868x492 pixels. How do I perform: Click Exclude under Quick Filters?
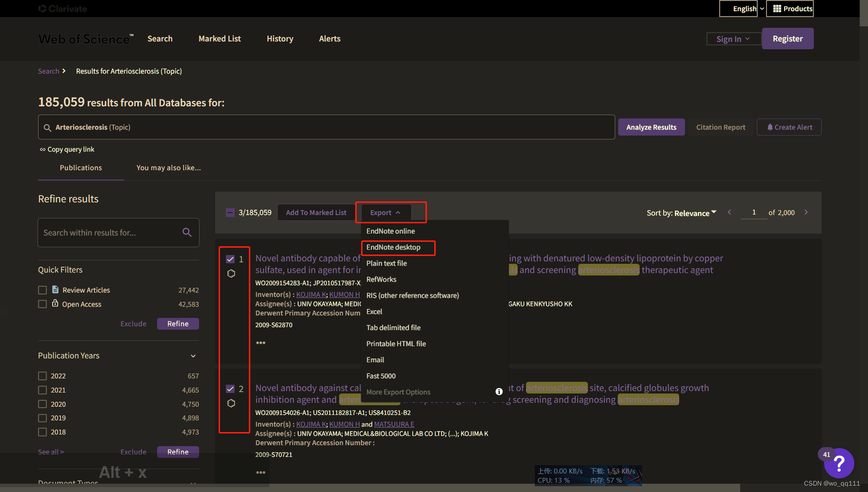coord(133,324)
